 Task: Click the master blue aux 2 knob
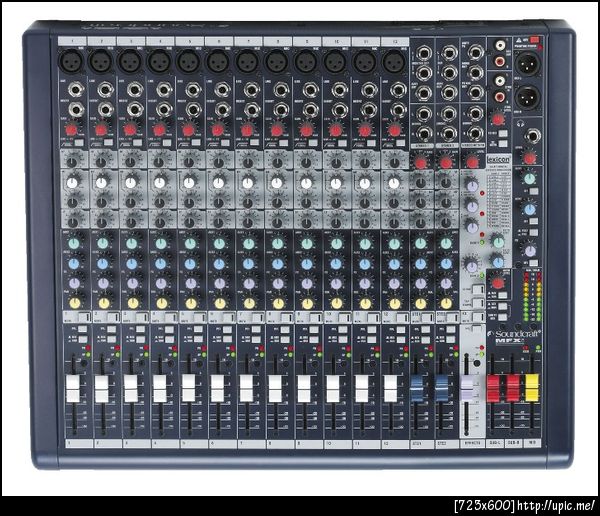pos(530,209)
